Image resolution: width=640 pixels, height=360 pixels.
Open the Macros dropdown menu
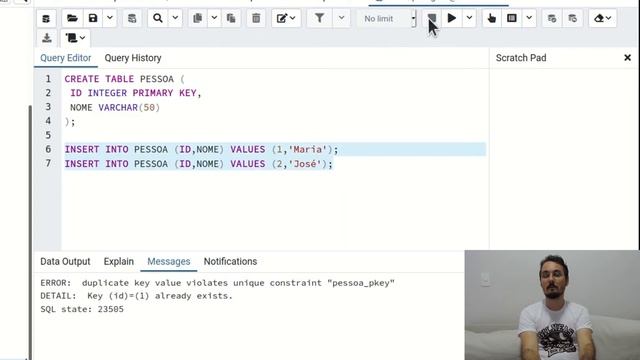[76, 38]
